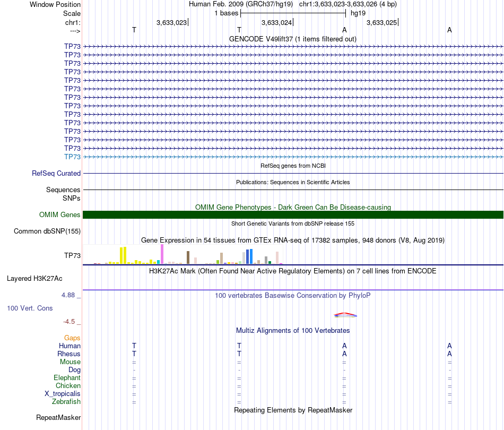Open Repeating Elements by RepeatMasker title

tap(293, 410)
